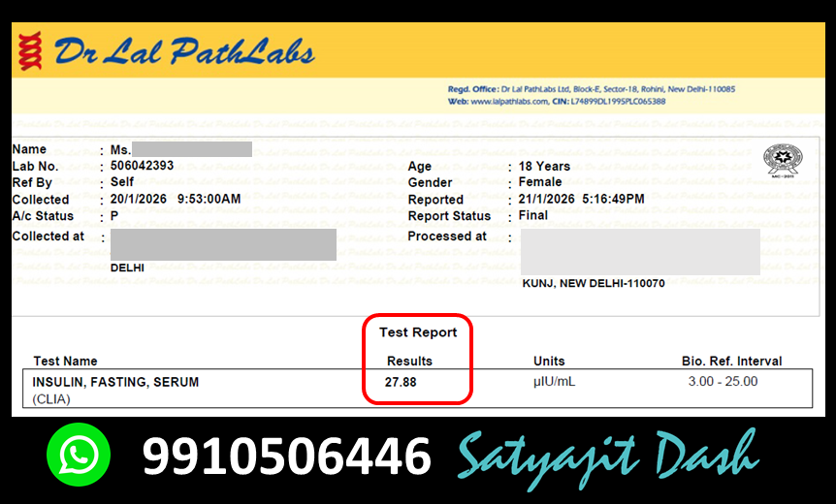Screen dimensions: 836x504
Task: Click the Test Report heading
Action: [x=418, y=332]
